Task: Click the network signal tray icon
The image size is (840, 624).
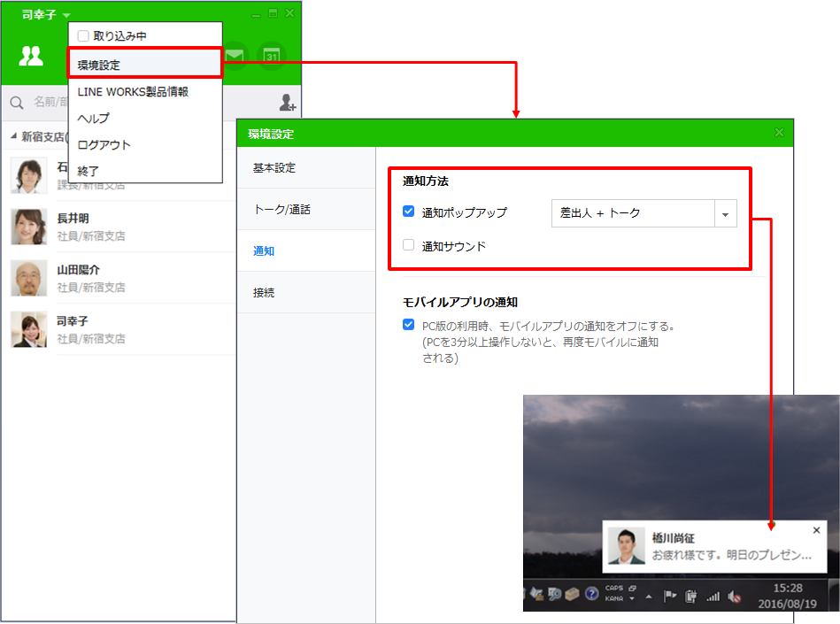Action: [713, 596]
